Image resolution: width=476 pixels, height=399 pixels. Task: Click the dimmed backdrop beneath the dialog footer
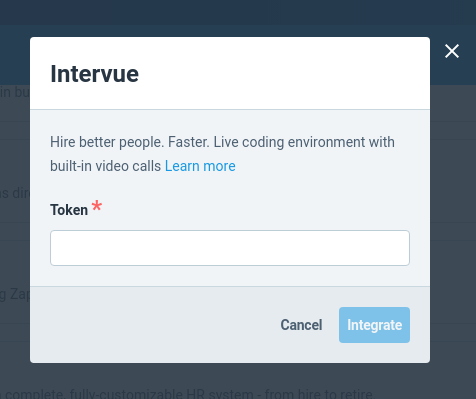coord(230,375)
